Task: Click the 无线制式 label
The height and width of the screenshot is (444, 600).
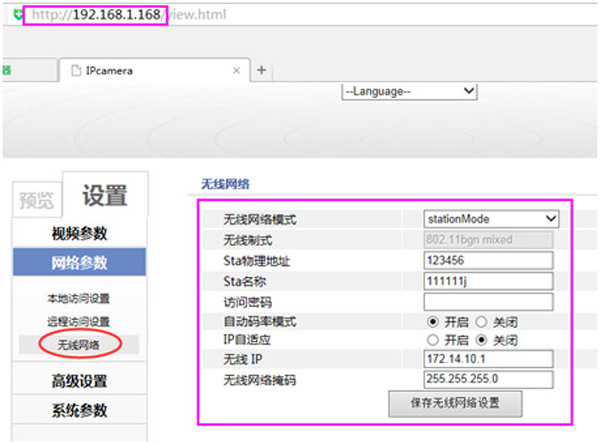Action: [x=248, y=240]
